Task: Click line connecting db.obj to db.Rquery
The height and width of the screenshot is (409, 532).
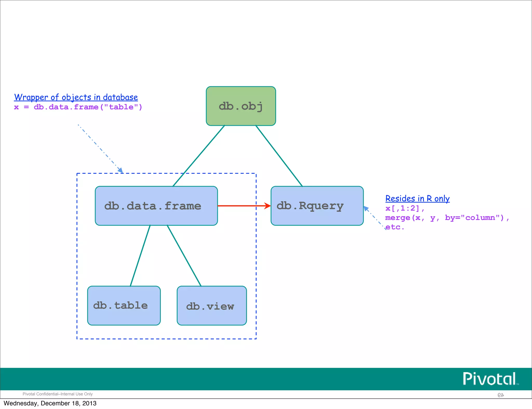Action: (x=279, y=156)
